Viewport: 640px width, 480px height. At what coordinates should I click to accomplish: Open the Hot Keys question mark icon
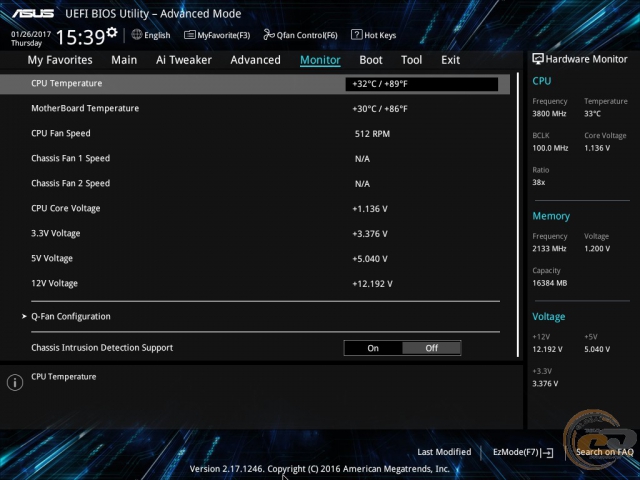(356, 35)
